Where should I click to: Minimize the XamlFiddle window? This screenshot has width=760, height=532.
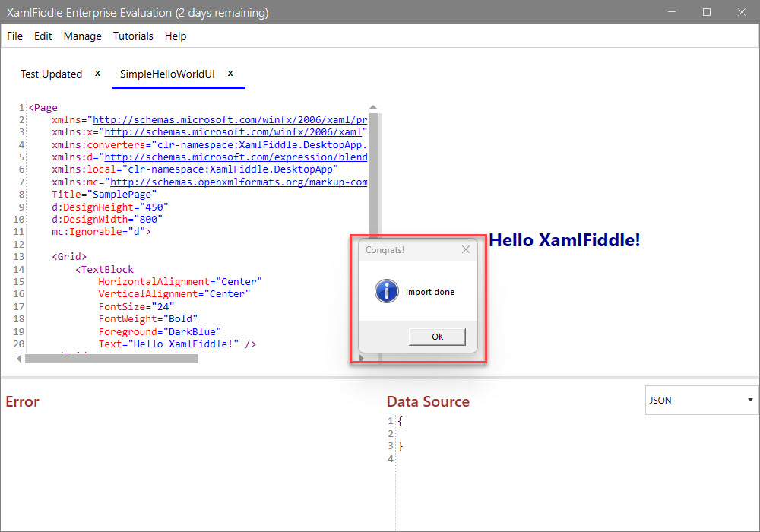(x=672, y=12)
